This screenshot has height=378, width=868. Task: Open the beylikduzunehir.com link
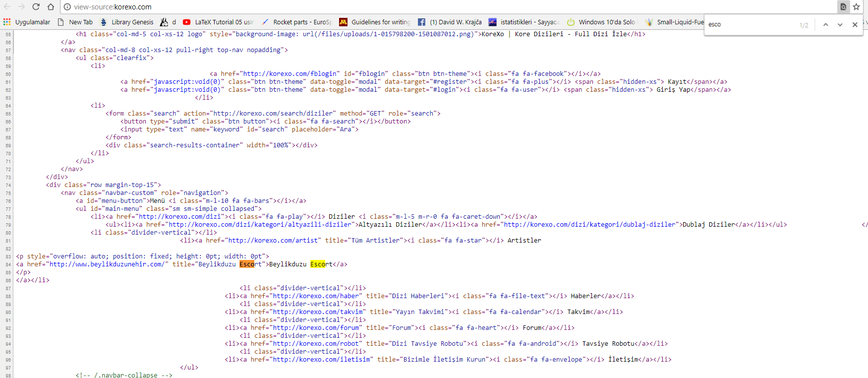(x=107, y=264)
